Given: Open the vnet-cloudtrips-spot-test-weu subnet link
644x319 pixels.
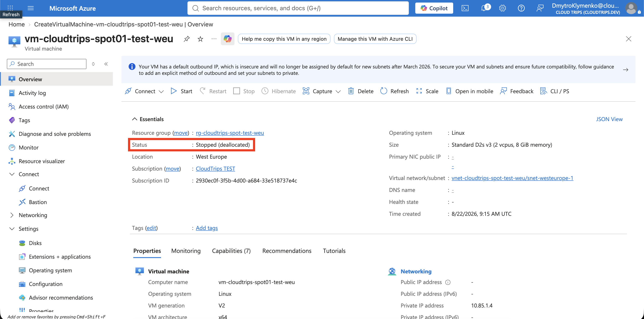Looking at the screenshot, I should click(x=512, y=178).
